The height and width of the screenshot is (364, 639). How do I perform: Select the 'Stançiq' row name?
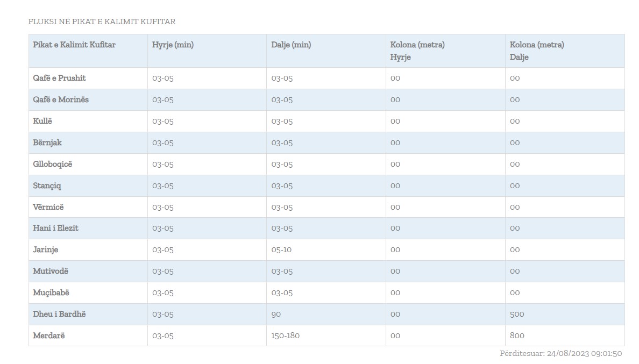pos(47,186)
